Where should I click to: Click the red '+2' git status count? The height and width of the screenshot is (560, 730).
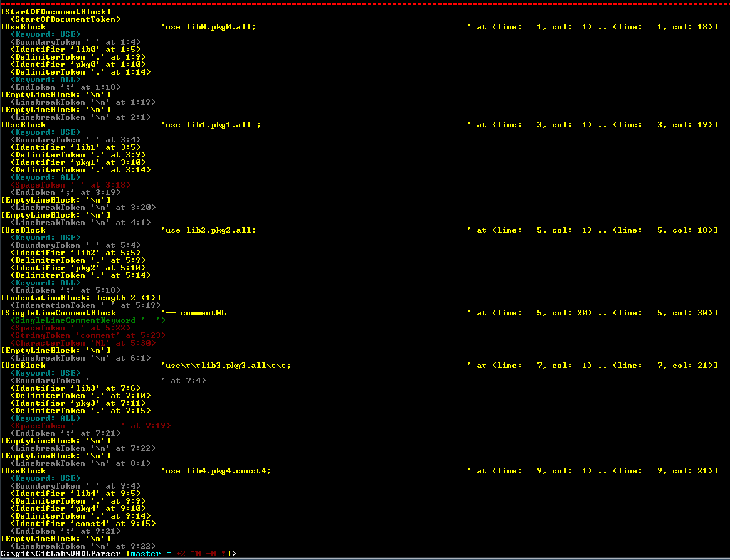click(x=181, y=554)
